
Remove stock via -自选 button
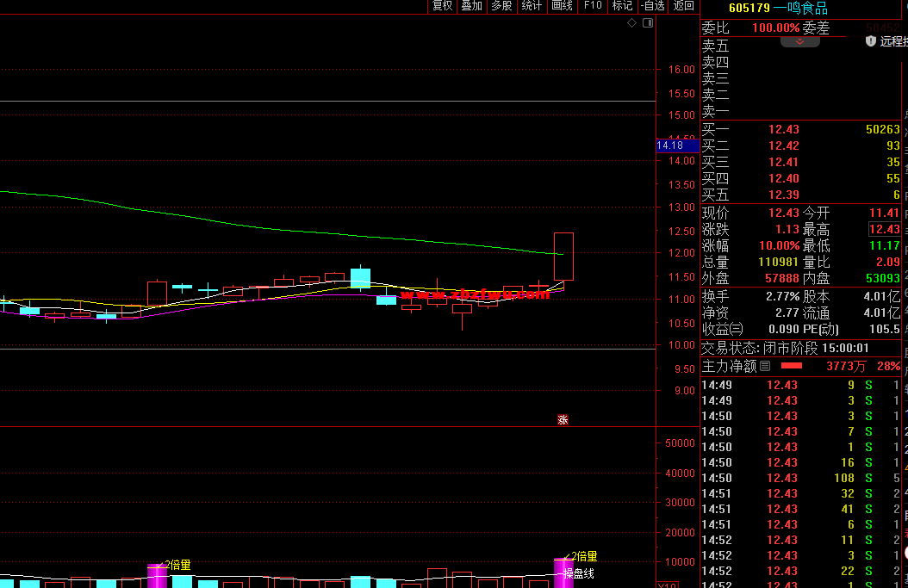[653, 6]
